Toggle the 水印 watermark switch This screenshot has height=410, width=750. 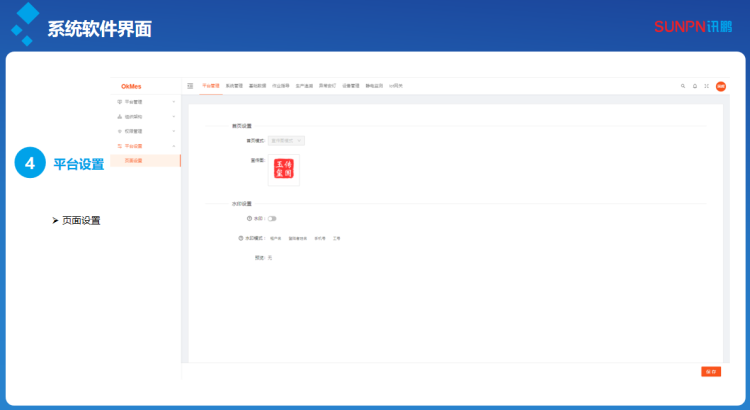click(x=271, y=218)
